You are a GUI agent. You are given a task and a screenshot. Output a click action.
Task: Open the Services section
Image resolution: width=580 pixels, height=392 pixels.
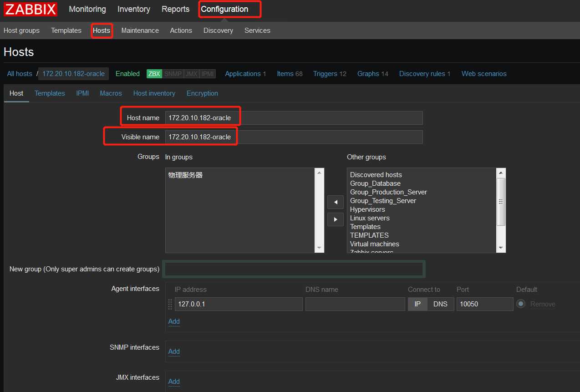257,31
